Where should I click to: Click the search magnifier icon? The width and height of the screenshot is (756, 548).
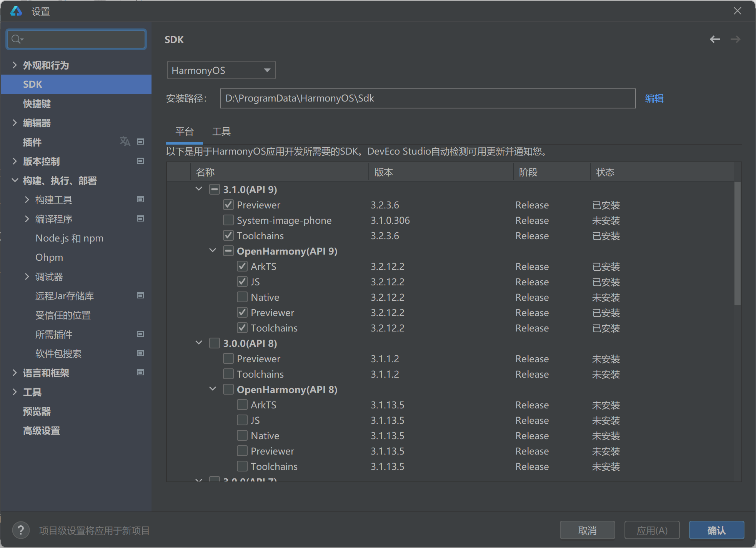click(x=17, y=39)
